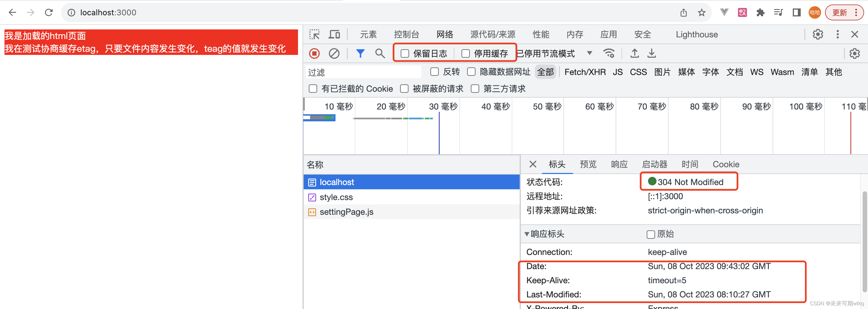
Task: Bookmark this page with the star icon
Action: [x=701, y=13]
